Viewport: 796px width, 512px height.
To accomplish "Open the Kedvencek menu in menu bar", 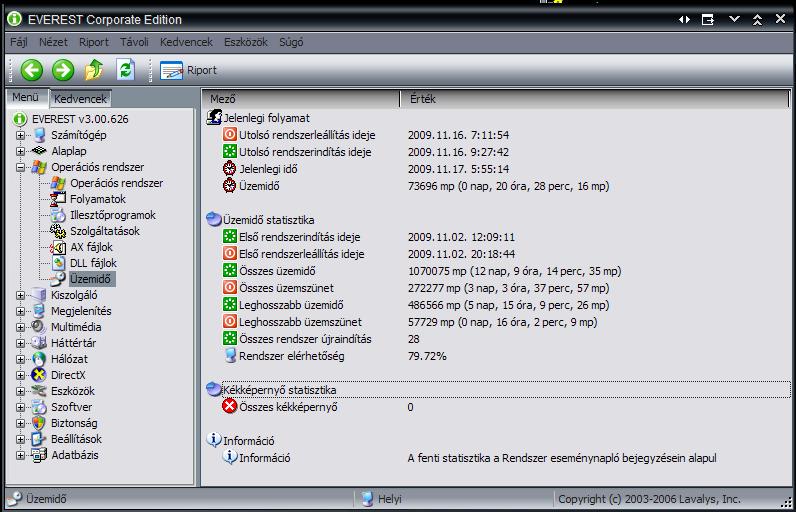I will pyautogui.click(x=186, y=42).
